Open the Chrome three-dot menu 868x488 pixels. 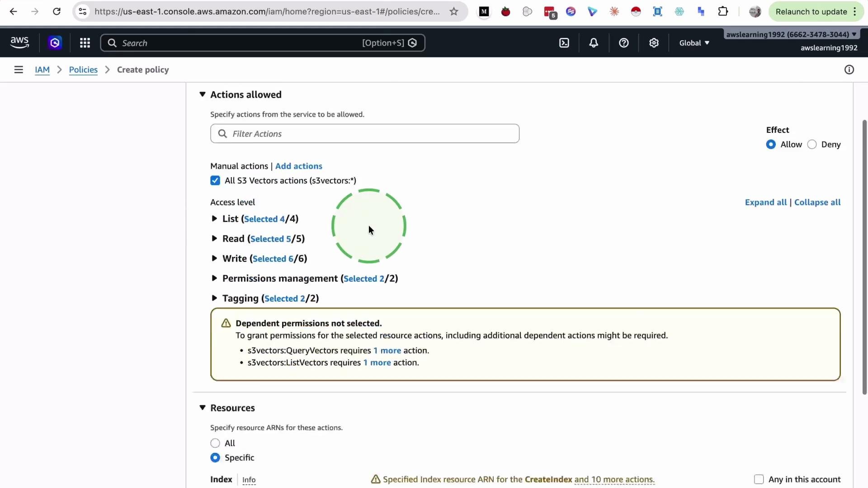click(855, 12)
